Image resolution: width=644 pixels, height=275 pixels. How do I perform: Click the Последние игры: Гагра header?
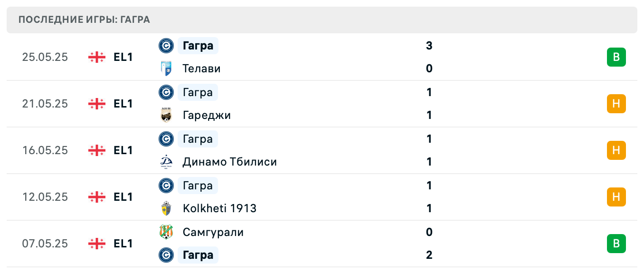(84, 20)
